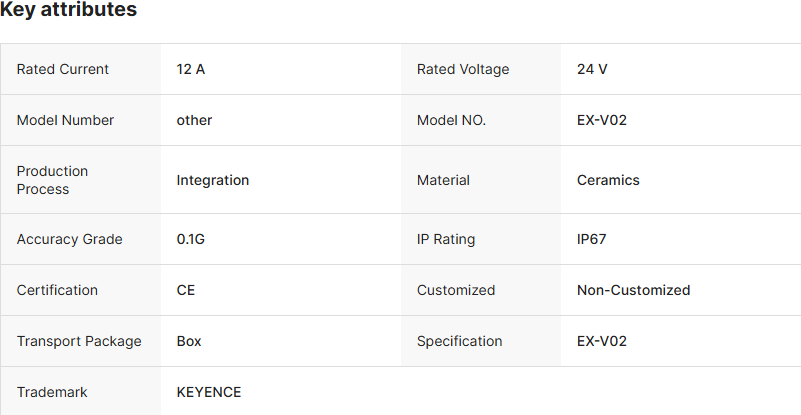This screenshot has width=801, height=415.
Task: Click the 12 A value
Action: click(191, 69)
